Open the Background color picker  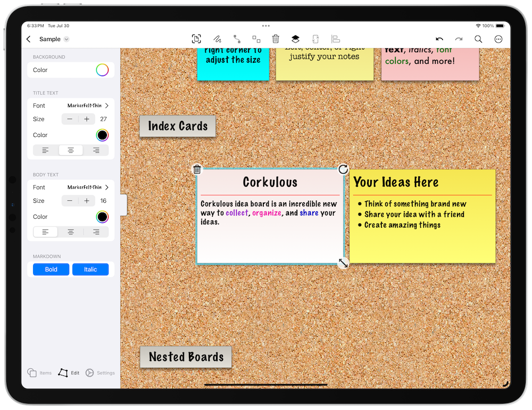click(102, 70)
